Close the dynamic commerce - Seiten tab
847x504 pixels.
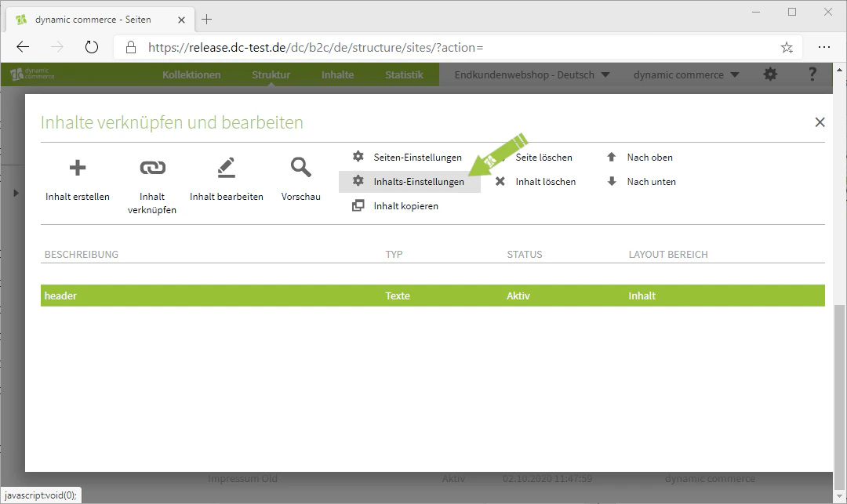[x=181, y=20]
